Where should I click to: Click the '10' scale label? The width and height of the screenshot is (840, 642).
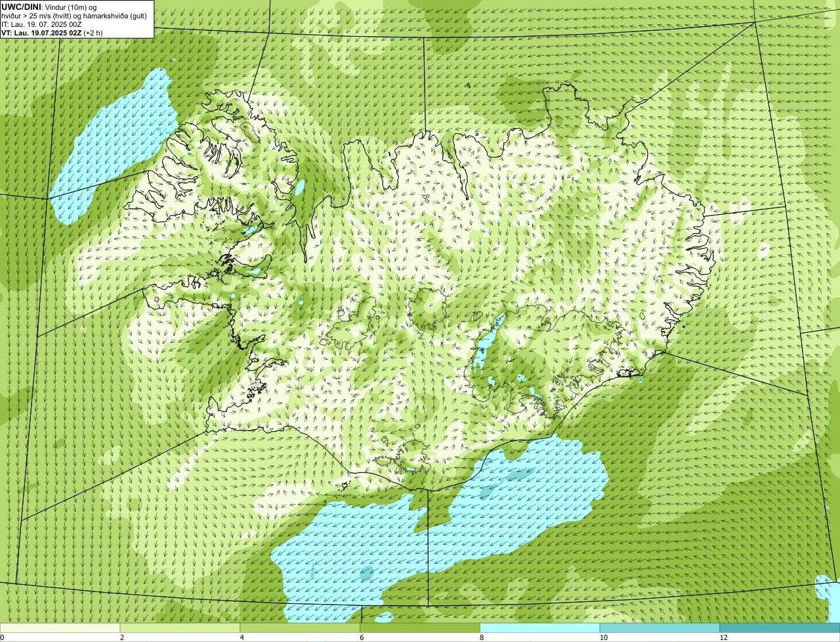603,637
